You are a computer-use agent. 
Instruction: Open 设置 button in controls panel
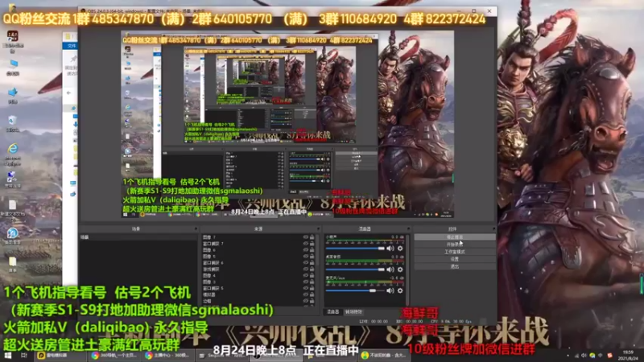(x=454, y=259)
